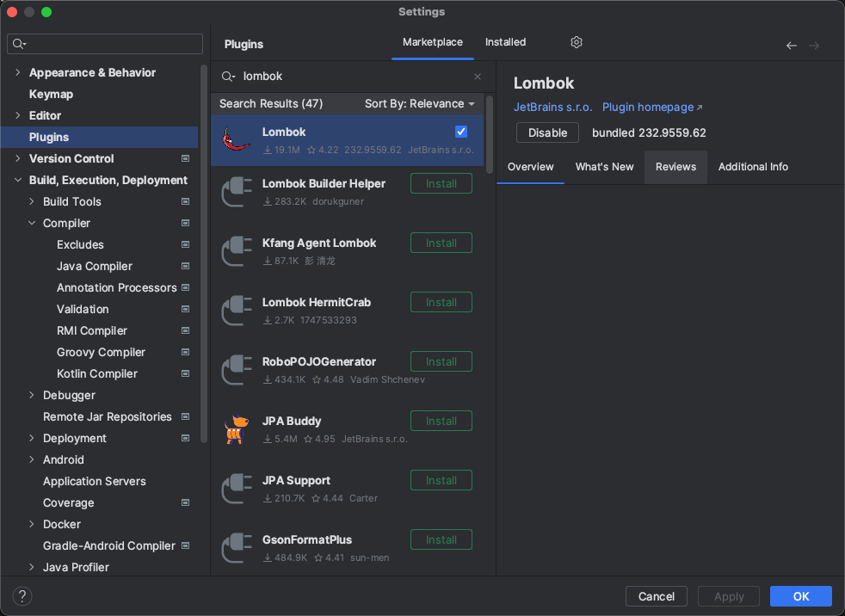Collapse the Compiler node
The image size is (845, 616).
(31, 223)
